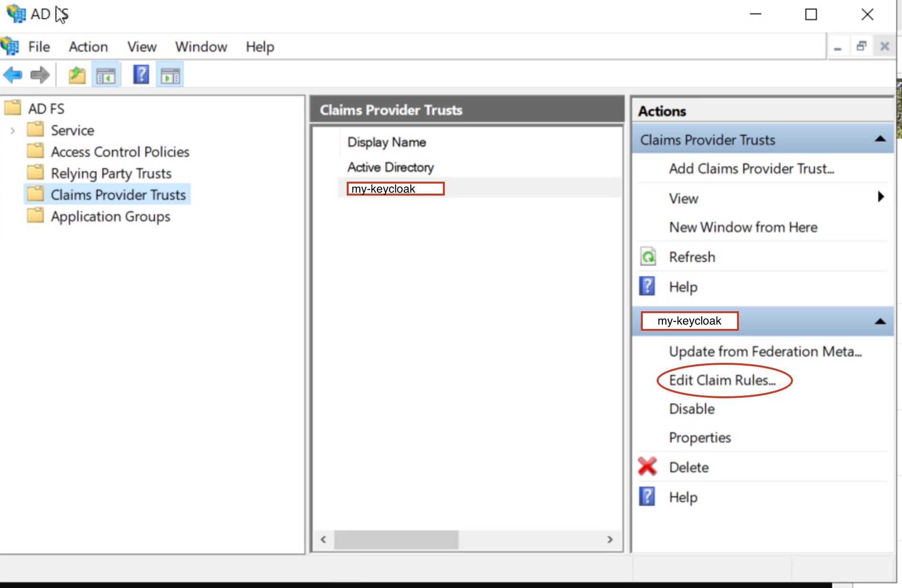The image size is (902, 588).
Task: Click the Display Name column header
Action: coord(386,142)
